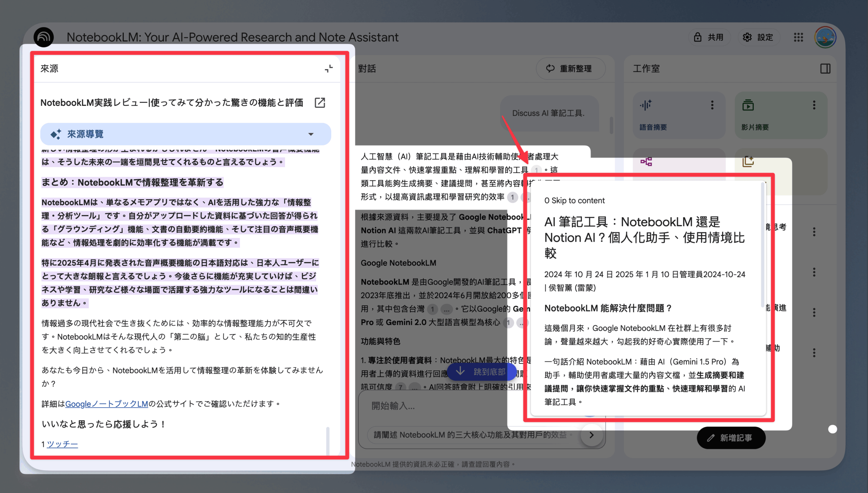Open more options for 語音摘要 card
The width and height of the screenshot is (868, 493).
click(x=712, y=105)
